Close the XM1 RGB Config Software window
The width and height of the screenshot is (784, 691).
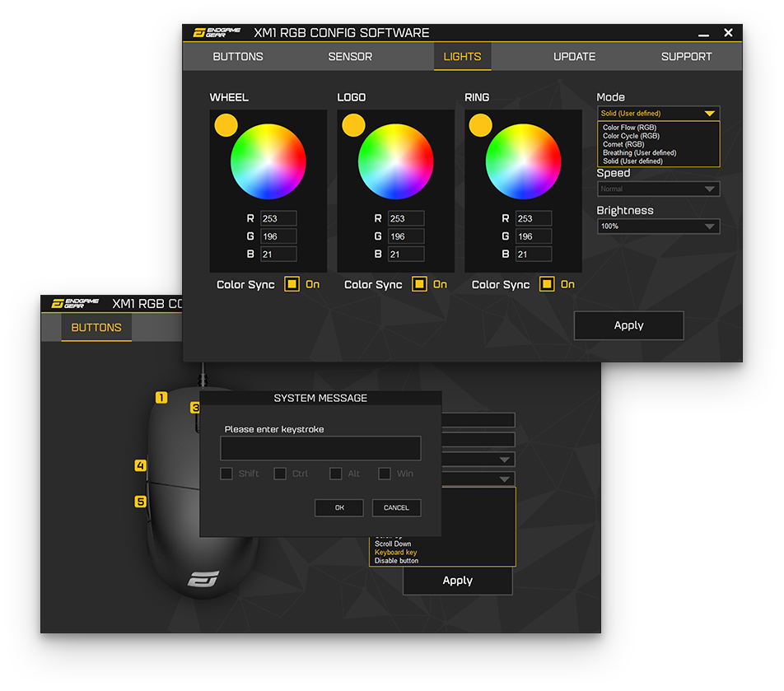tap(729, 32)
